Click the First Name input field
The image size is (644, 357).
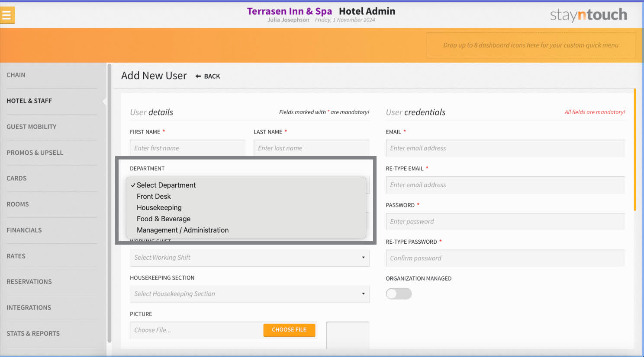click(x=187, y=148)
